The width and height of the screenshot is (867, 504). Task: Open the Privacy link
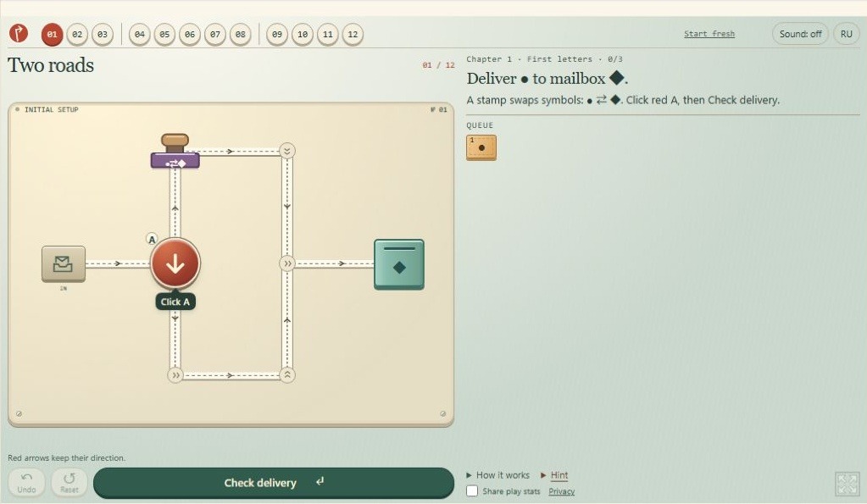(x=562, y=491)
